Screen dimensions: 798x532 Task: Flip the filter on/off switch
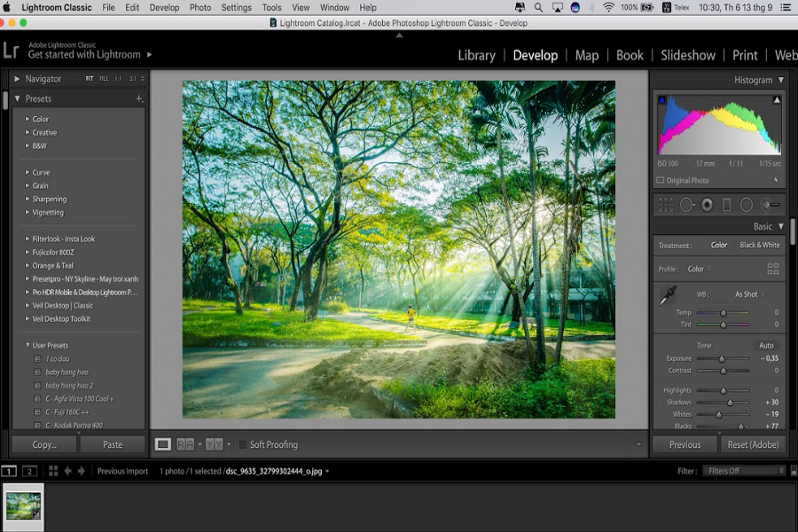click(794, 471)
